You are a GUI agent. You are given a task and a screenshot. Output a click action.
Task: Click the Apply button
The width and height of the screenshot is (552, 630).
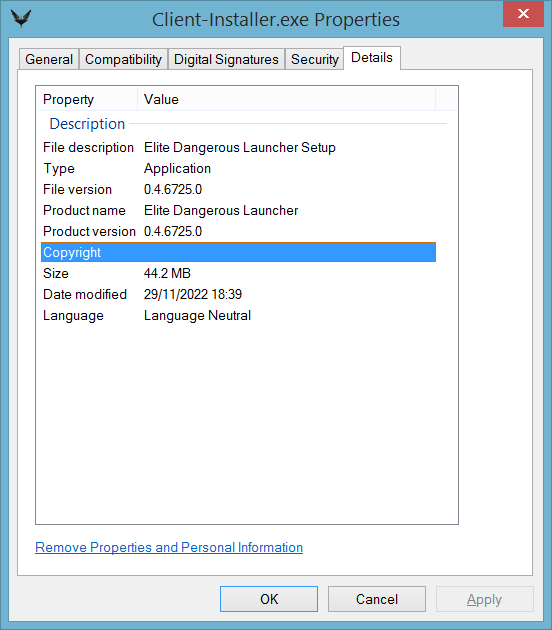click(485, 599)
